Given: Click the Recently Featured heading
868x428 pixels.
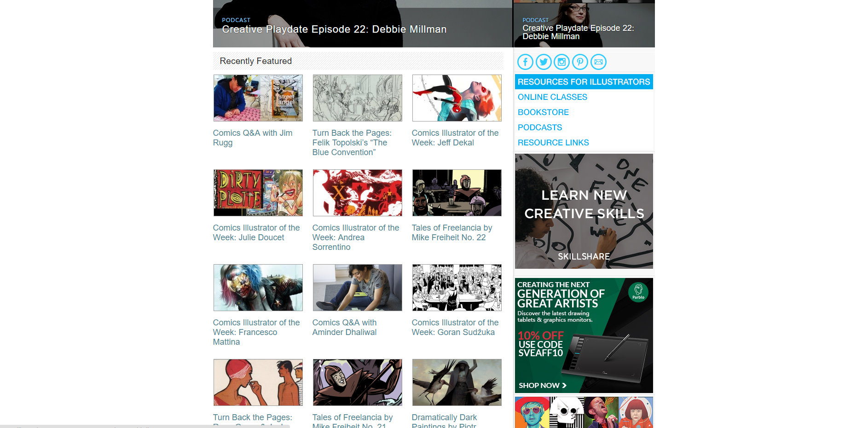Looking at the screenshot, I should (x=256, y=61).
